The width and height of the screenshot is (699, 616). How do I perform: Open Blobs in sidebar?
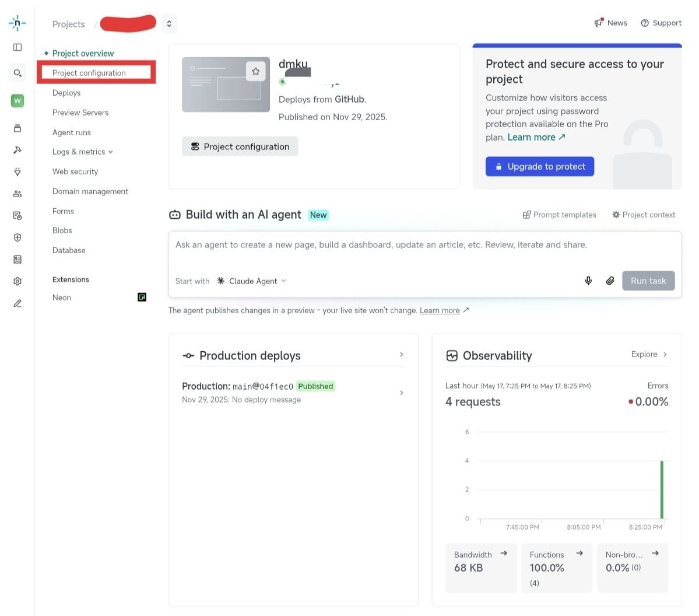pyautogui.click(x=62, y=230)
